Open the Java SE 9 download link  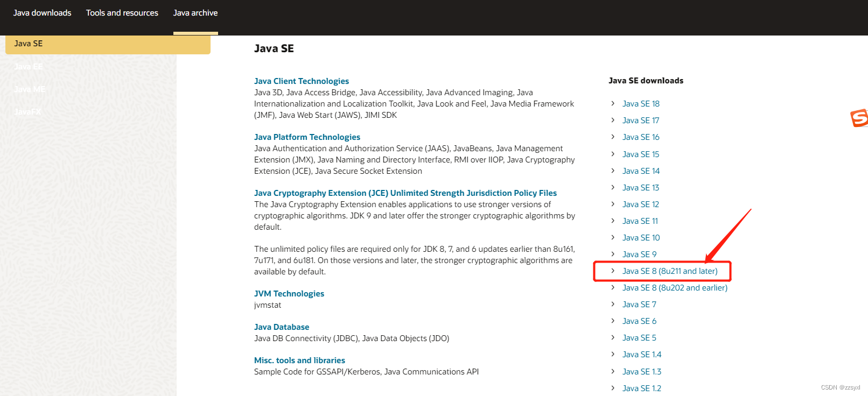click(x=640, y=254)
